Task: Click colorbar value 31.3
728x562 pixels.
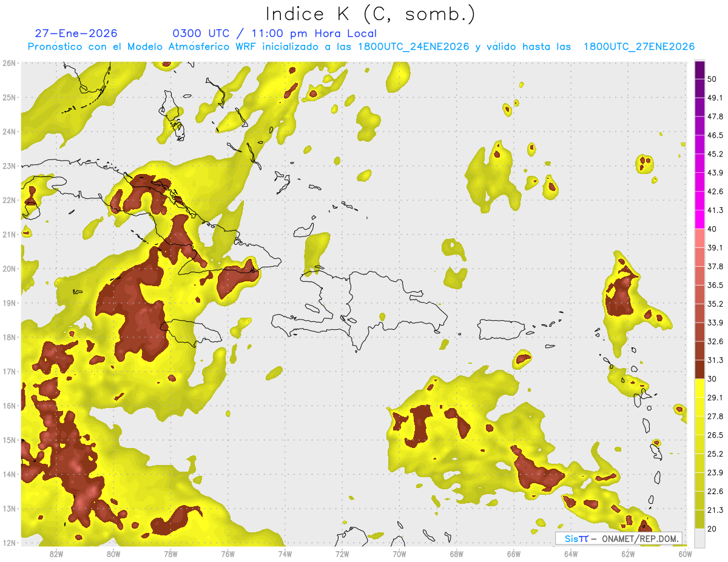Action: coord(715,360)
